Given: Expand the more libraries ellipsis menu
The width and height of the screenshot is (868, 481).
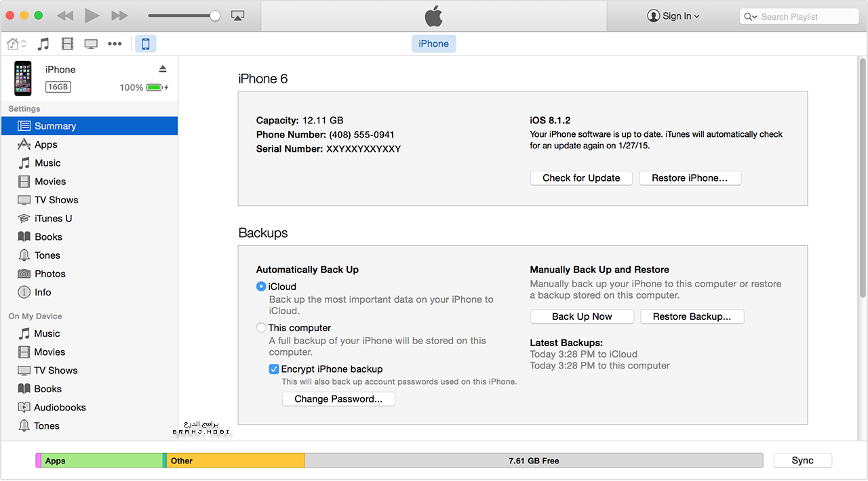Looking at the screenshot, I should (x=115, y=44).
